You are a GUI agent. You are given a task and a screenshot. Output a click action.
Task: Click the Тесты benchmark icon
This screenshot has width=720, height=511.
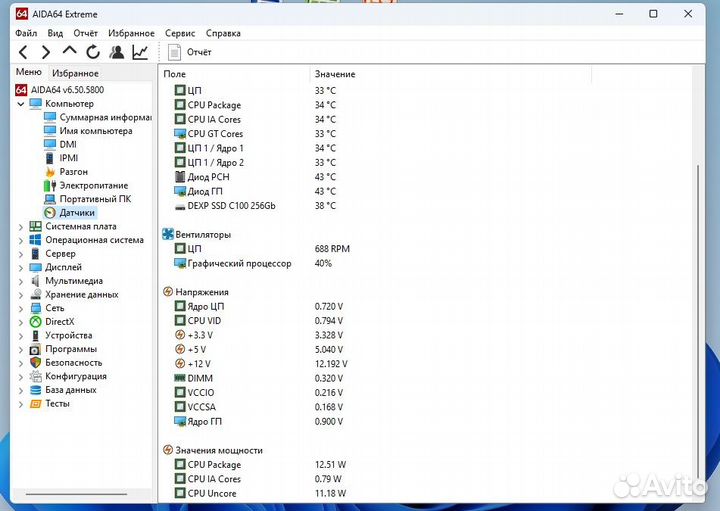tap(35, 404)
